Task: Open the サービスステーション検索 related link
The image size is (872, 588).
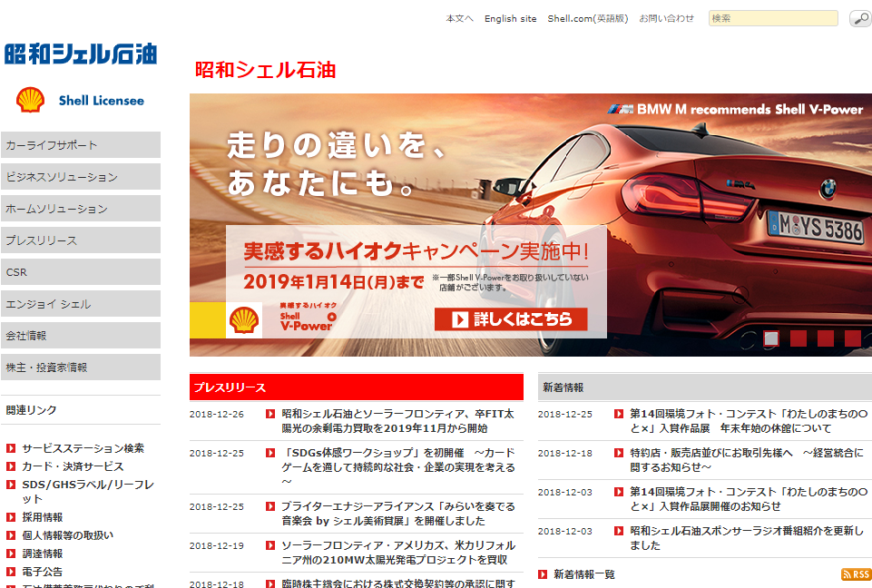Action: [x=83, y=448]
